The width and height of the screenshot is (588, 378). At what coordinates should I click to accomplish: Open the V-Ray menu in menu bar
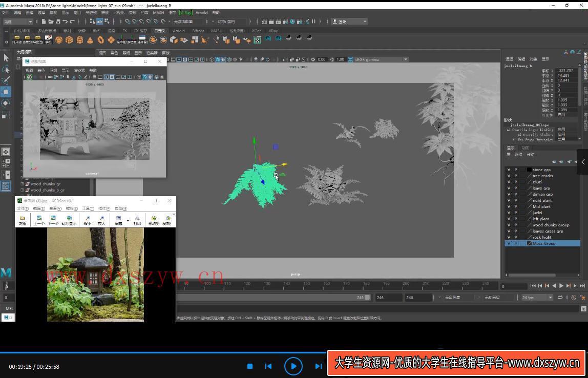[x=185, y=12]
